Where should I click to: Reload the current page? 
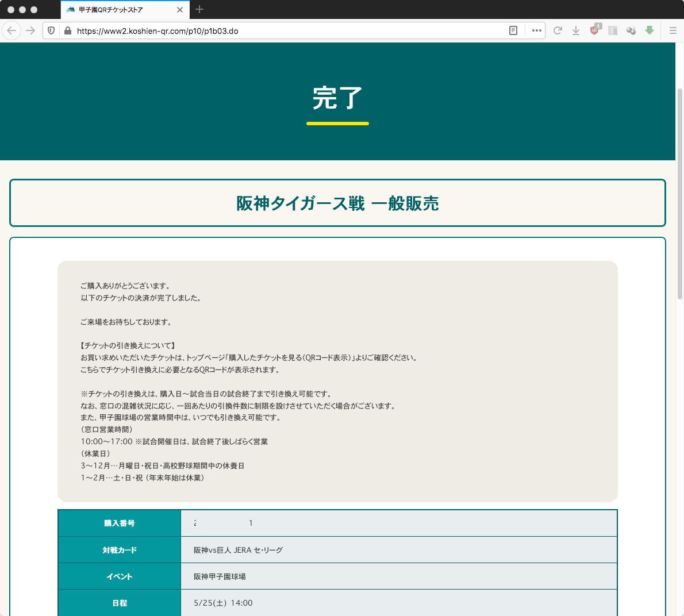pyautogui.click(x=558, y=30)
